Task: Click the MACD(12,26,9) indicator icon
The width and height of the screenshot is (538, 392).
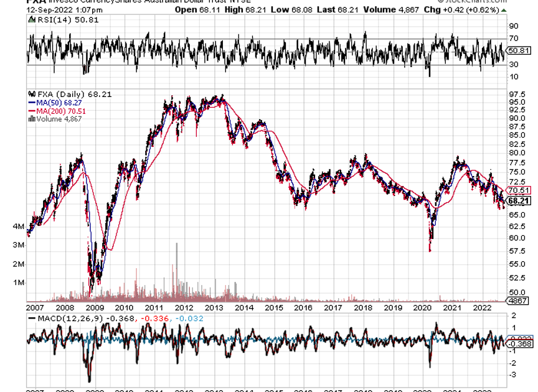Action: coord(32,318)
